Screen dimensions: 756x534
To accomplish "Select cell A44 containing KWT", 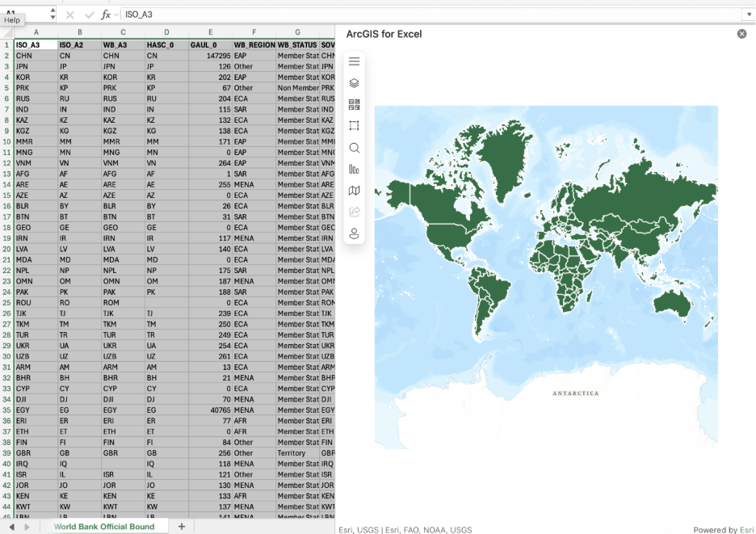I will (36, 507).
